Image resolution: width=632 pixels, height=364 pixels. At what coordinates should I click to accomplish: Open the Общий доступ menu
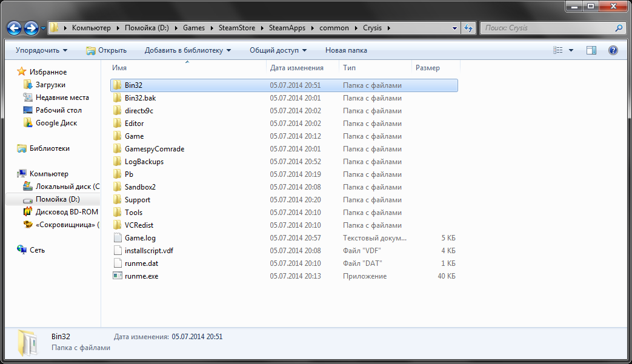click(x=278, y=50)
